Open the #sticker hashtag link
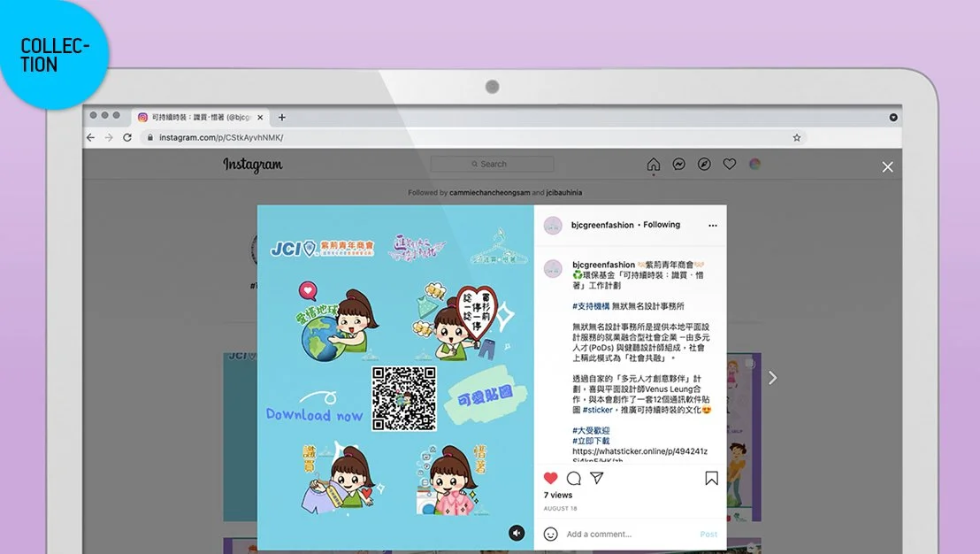The width and height of the screenshot is (980, 554). click(x=598, y=410)
